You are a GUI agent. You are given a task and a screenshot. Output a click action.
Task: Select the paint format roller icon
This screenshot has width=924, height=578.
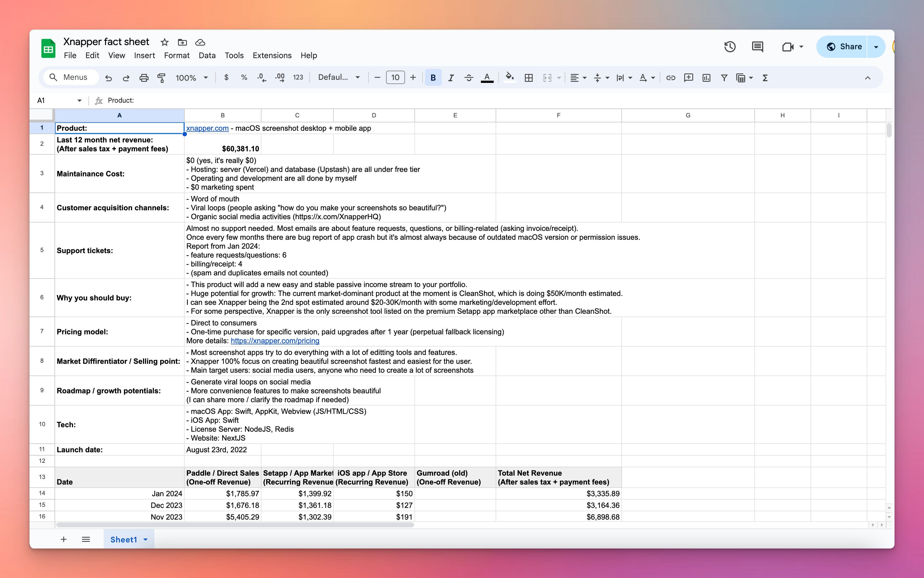pos(161,78)
